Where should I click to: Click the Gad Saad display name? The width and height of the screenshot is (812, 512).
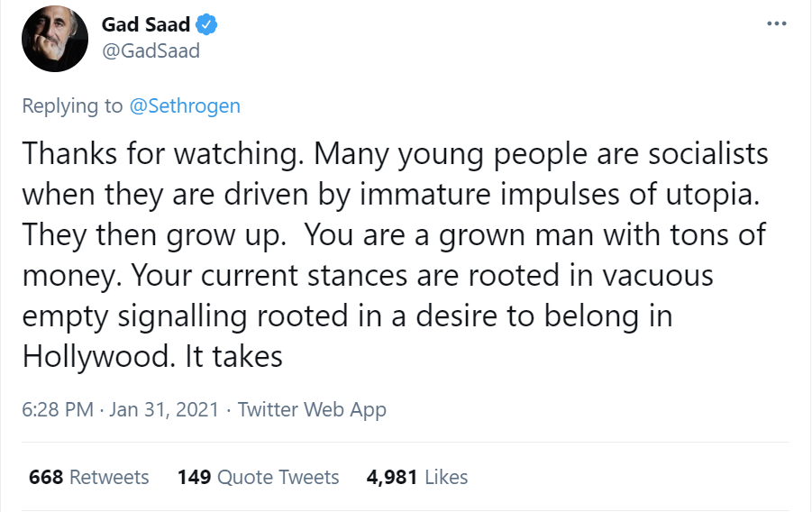coord(147,25)
